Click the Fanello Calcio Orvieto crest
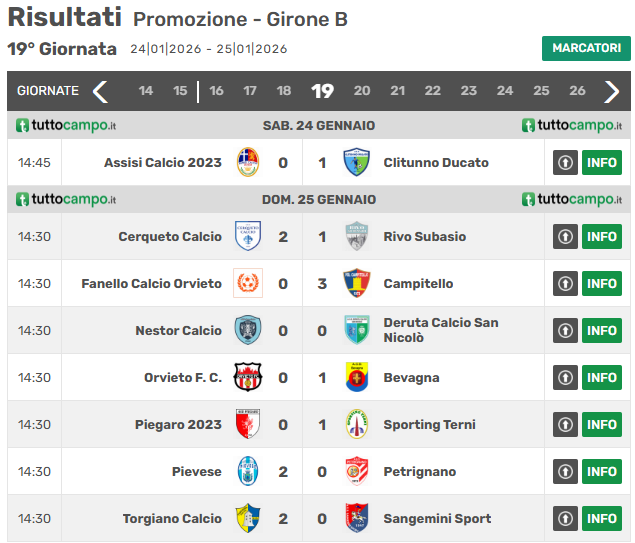Image resolution: width=635 pixels, height=543 pixels. (247, 284)
